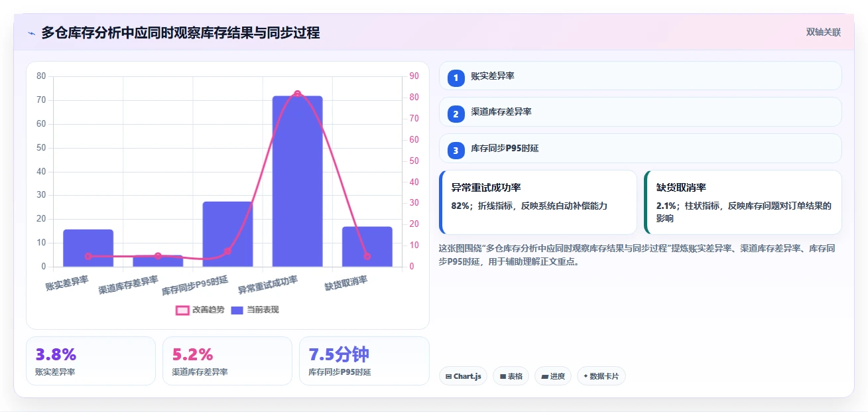This screenshot has width=868, height=412.
Task: Click the 账实差异率 bar in chart
Action: pos(88,248)
